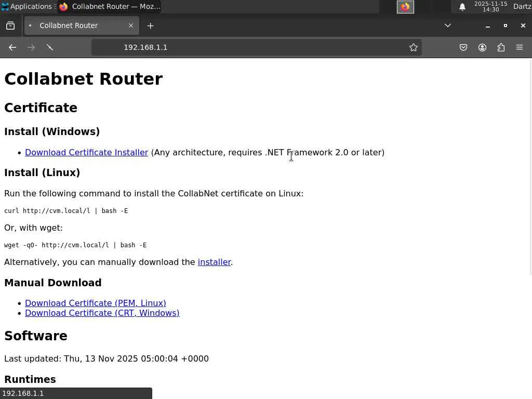Open the Firefox account icon
Image resolution: width=532 pixels, height=399 pixels.
point(482,47)
